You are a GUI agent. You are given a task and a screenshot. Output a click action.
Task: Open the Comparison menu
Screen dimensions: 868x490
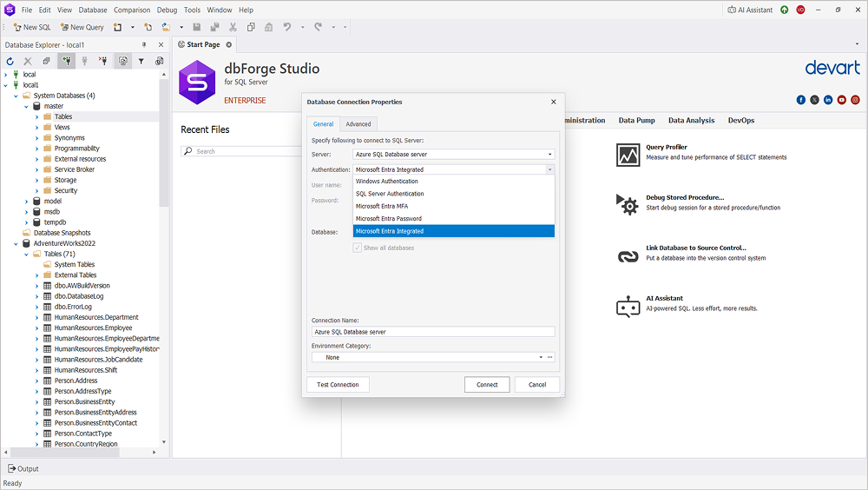click(132, 10)
